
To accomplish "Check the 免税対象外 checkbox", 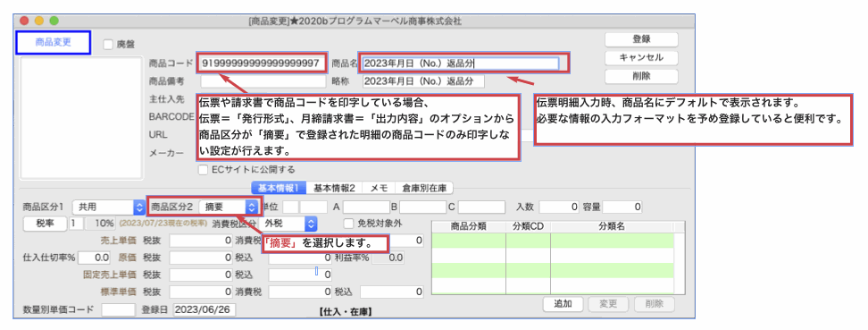I will pos(348,224).
